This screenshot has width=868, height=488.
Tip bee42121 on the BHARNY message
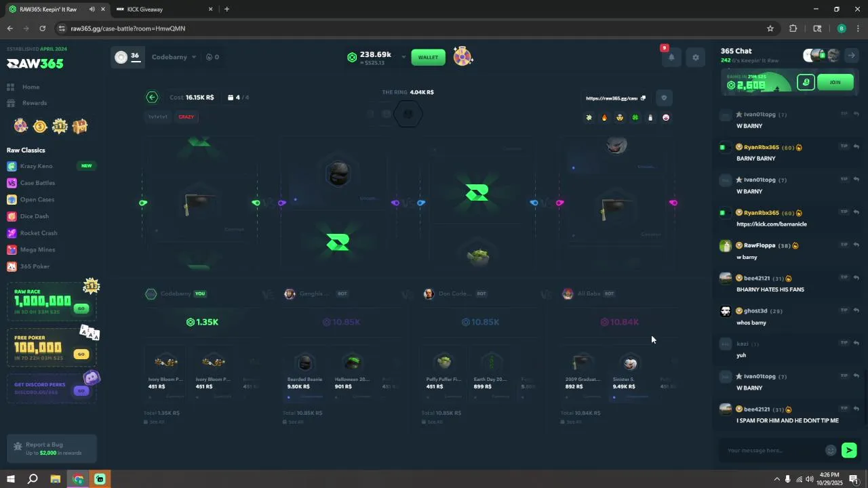[844, 277]
